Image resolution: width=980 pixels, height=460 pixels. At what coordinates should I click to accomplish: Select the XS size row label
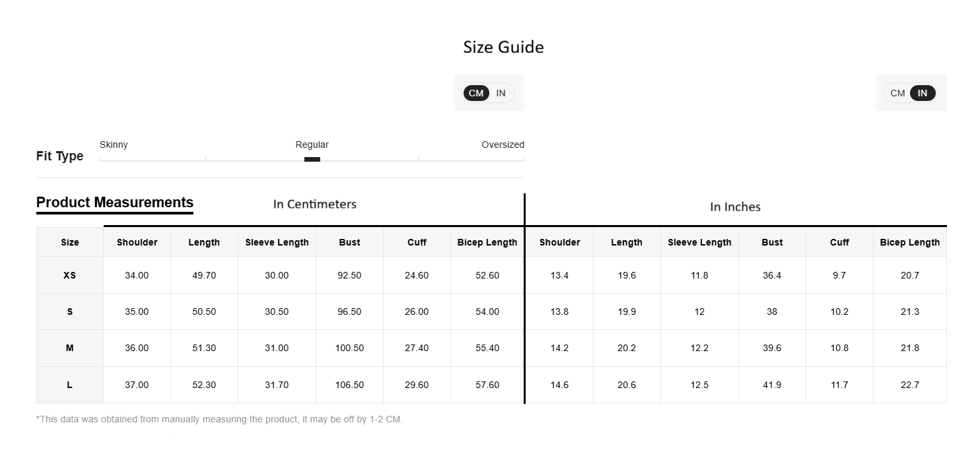[x=70, y=275]
